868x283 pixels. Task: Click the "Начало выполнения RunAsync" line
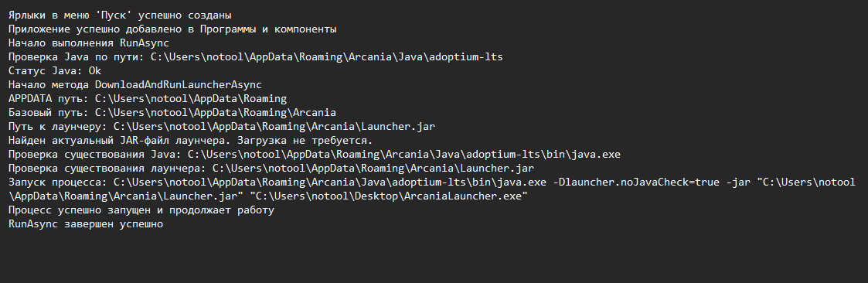[x=89, y=43]
